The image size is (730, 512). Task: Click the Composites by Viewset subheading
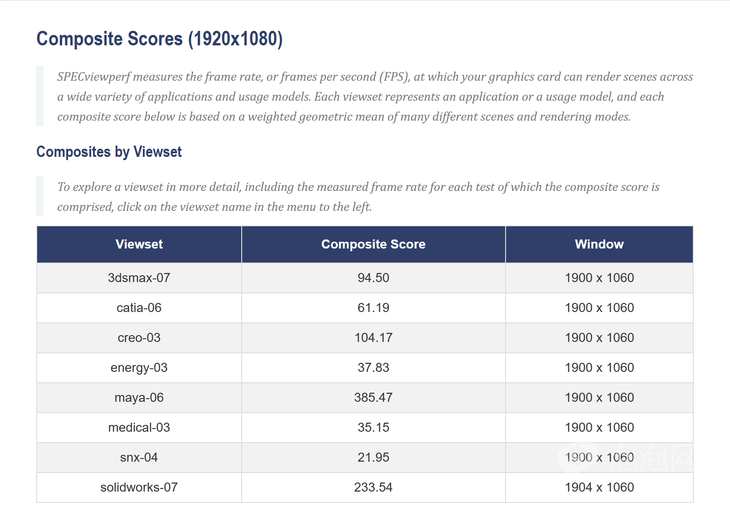point(109,152)
